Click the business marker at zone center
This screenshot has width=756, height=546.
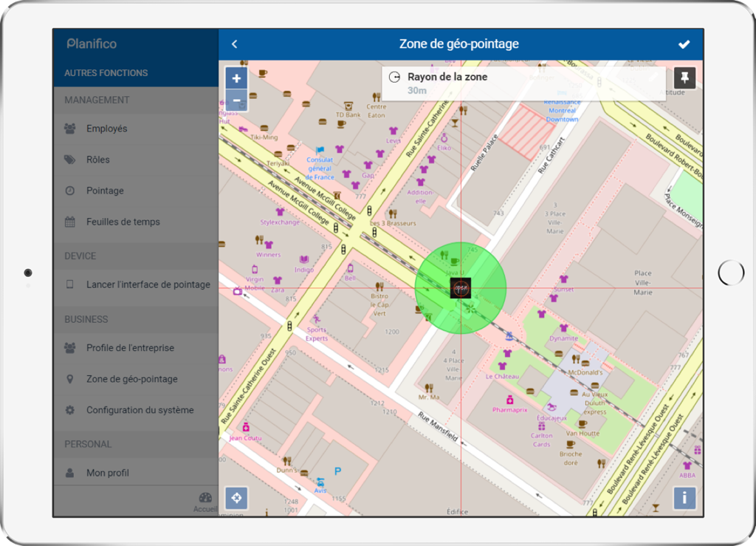pyautogui.click(x=461, y=288)
